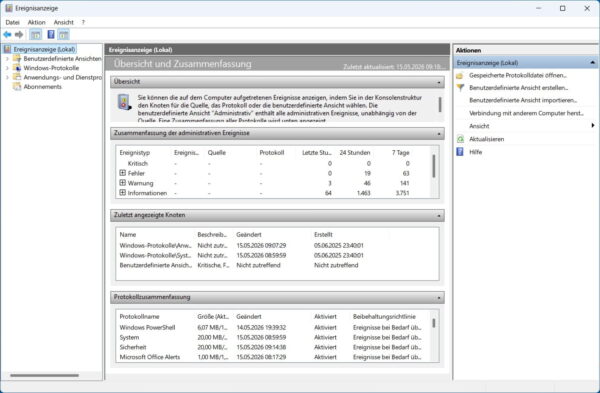Click the overview info icon beside the description
600x393 pixels.
point(124,102)
